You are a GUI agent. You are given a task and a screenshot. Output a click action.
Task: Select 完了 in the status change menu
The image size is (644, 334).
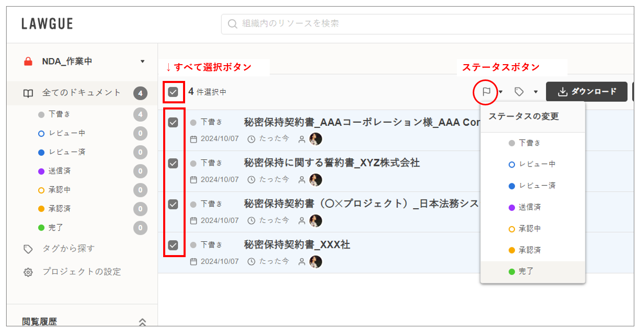click(526, 272)
